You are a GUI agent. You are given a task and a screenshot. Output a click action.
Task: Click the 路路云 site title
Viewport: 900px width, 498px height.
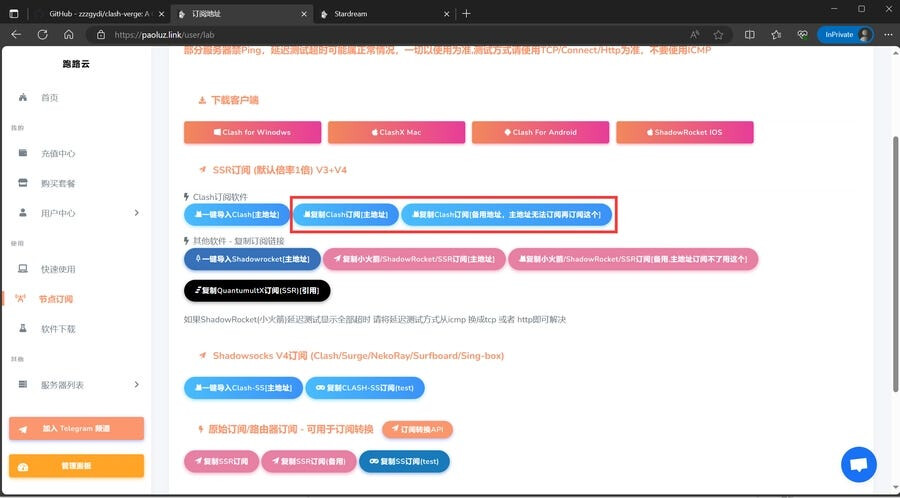tap(76, 64)
